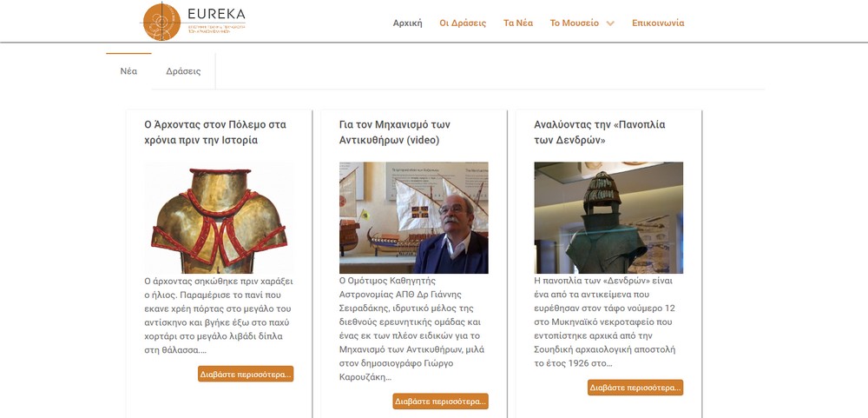Open the Αρχική menu item
Viewport: 868px width, 418px height.
(407, 23)
